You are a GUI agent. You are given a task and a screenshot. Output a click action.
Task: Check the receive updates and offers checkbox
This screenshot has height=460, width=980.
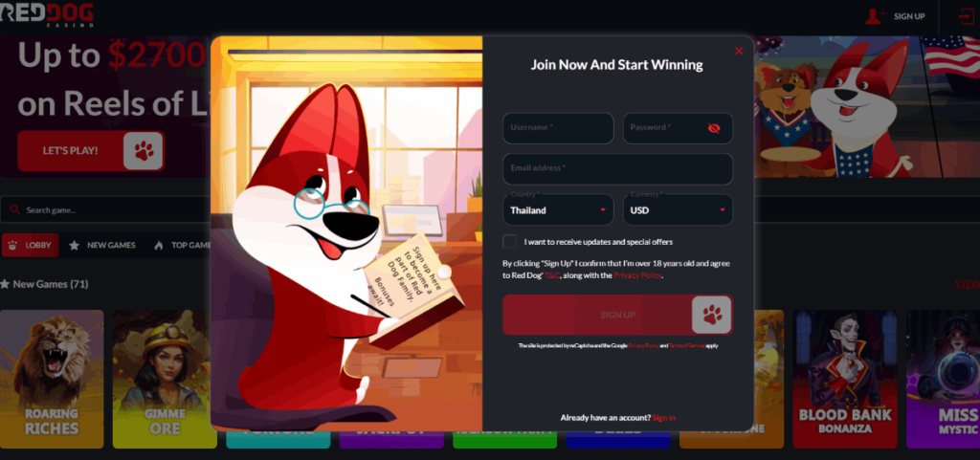509,242
